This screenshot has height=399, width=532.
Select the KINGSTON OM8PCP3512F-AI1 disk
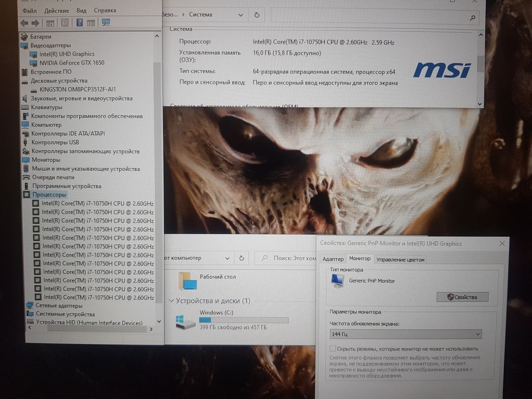pyautogui.click(x=78, y=89)
